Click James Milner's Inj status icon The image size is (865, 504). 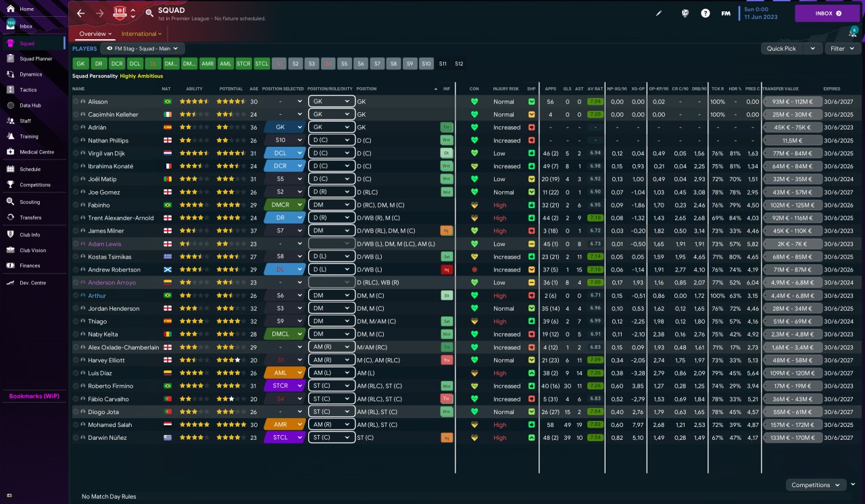coord(446,231)
